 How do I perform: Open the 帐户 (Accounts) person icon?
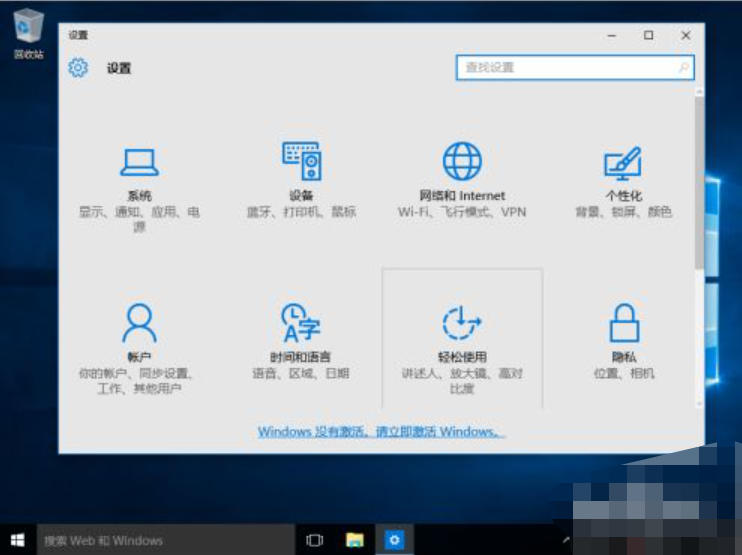139,324
